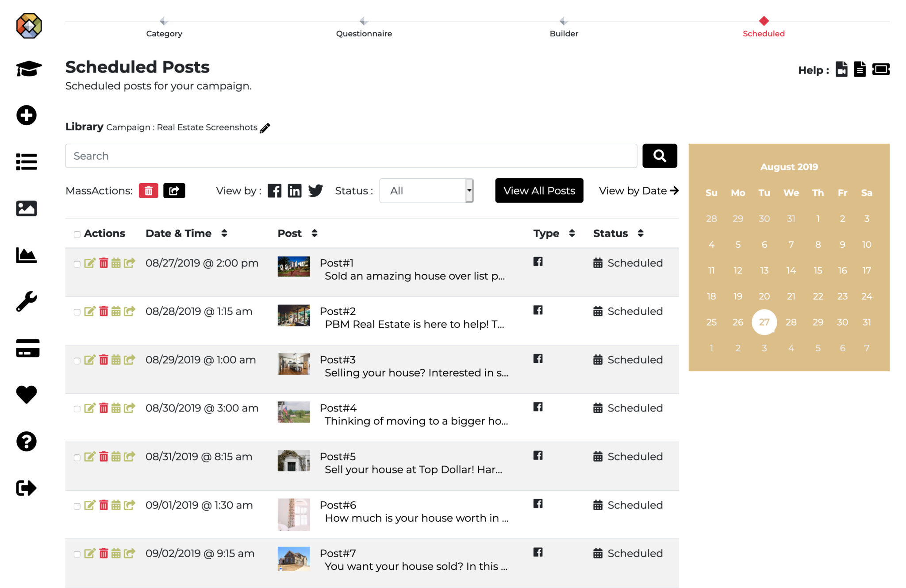
Task: Filter posts by Twitter bird icon
Action: click(315, 191)
